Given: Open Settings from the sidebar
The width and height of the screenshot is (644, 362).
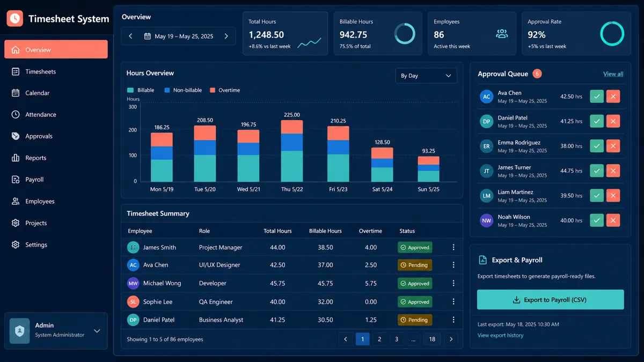Looking at the screenshot, I should point(56,245).
